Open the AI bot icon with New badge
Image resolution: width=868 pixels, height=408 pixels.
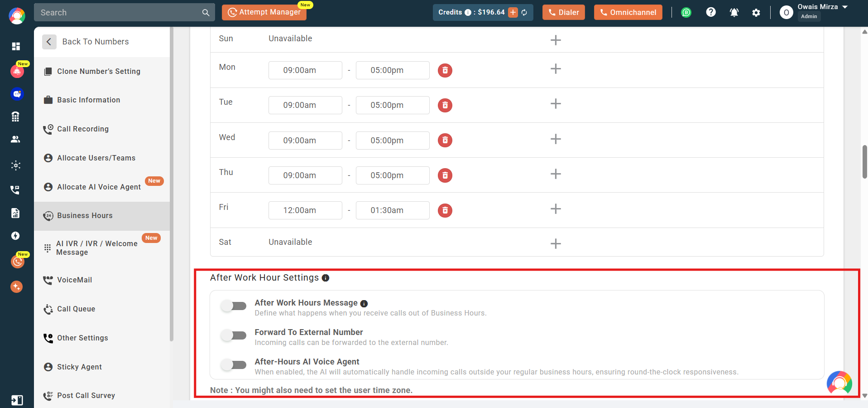[17, 71]
